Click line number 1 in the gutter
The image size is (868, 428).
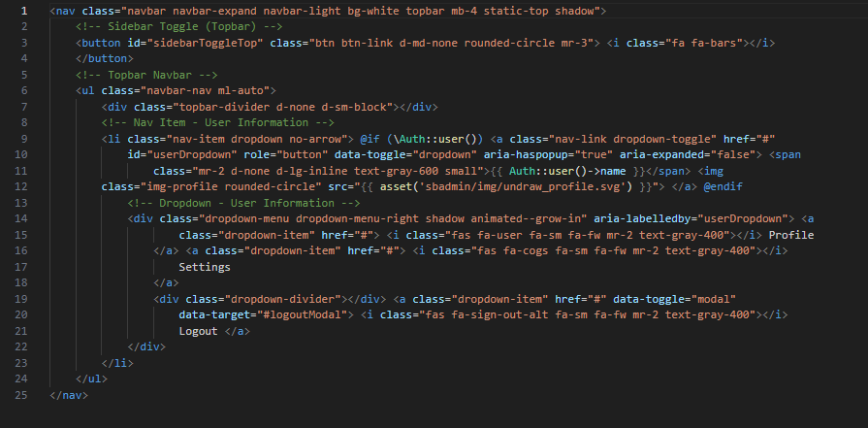click(22, 11)
